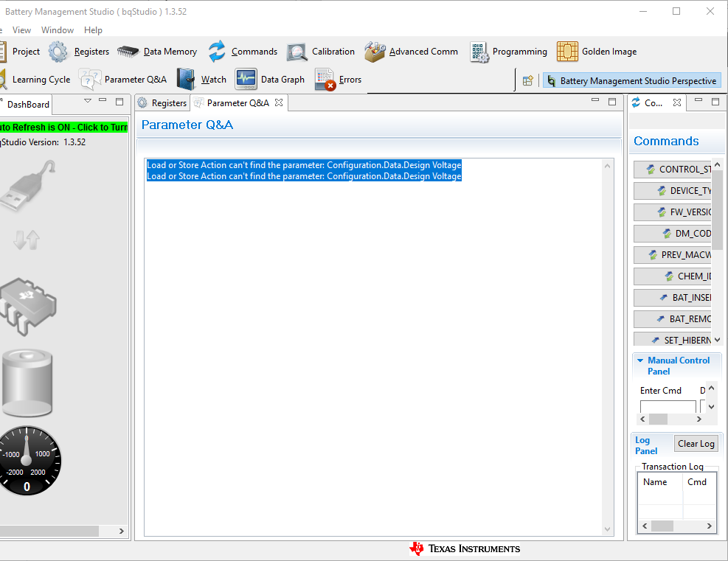Open the Parameter Q&A toolbar icon
728x561 pixels.
click(90, 80)
